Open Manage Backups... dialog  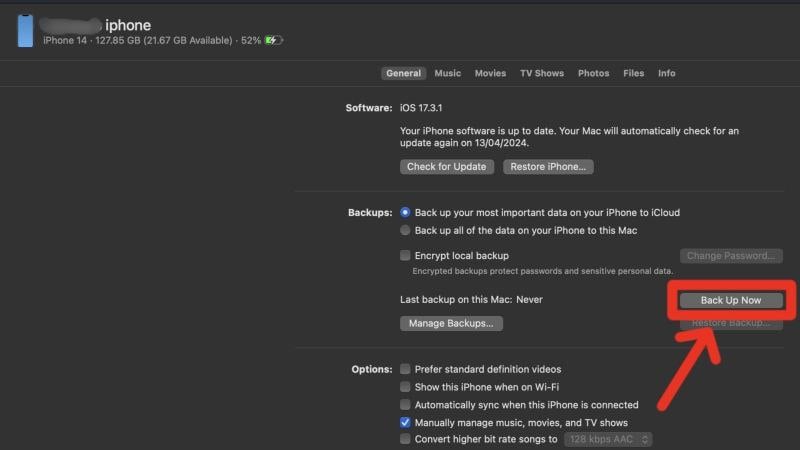[451, 323]
